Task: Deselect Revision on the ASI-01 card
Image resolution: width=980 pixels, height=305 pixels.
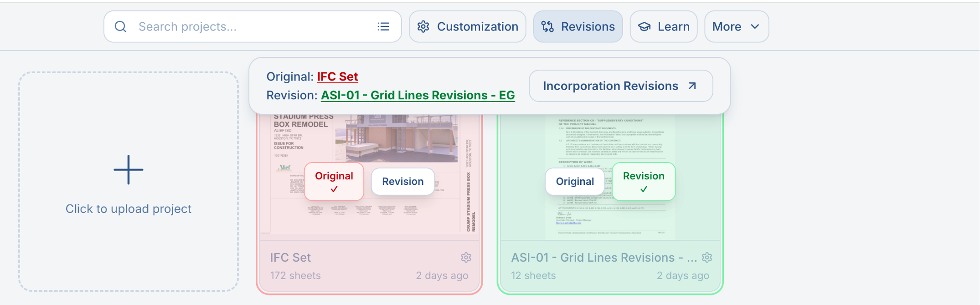Action: click(x=644, y=182)
